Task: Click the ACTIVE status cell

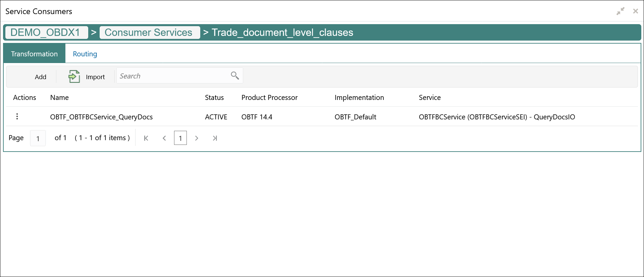Action: click(x=216, y=117)
